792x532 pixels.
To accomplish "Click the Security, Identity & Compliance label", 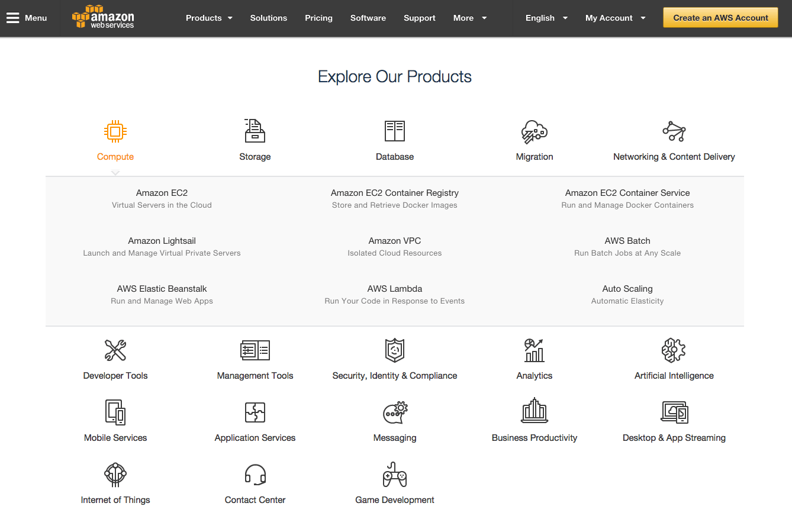I will (x=395, y=376).
